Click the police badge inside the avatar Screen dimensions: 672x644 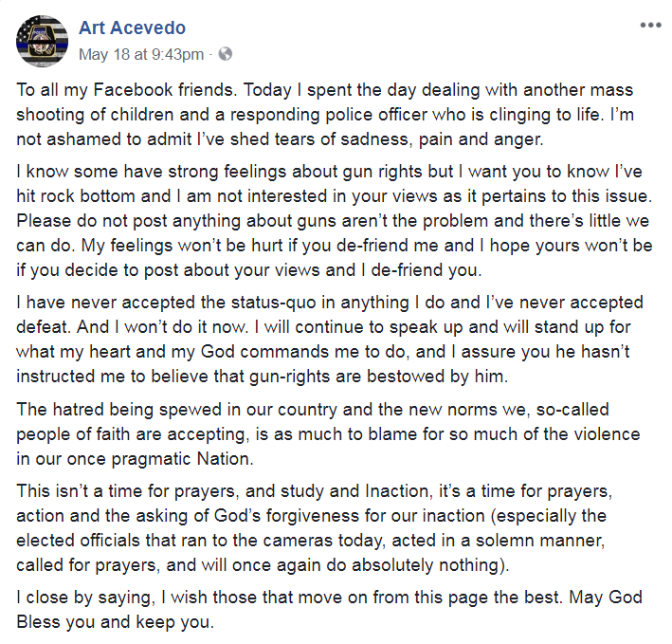click(x=42, y=42)
